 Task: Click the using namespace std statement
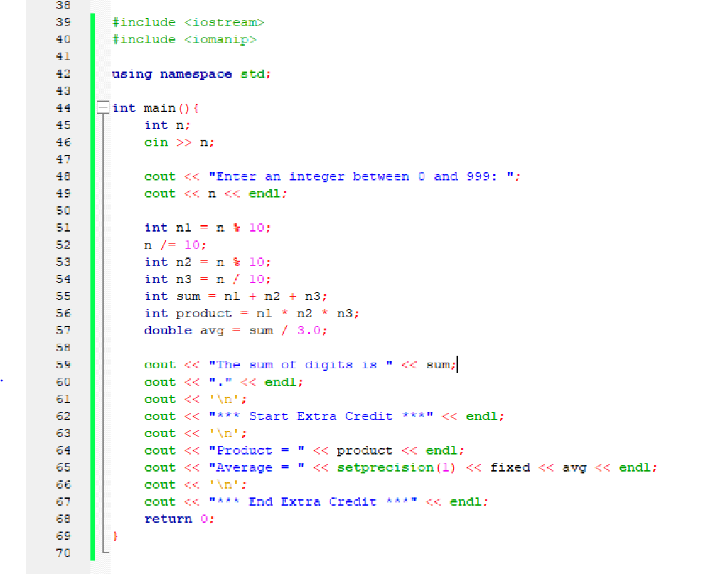point(192,73)
